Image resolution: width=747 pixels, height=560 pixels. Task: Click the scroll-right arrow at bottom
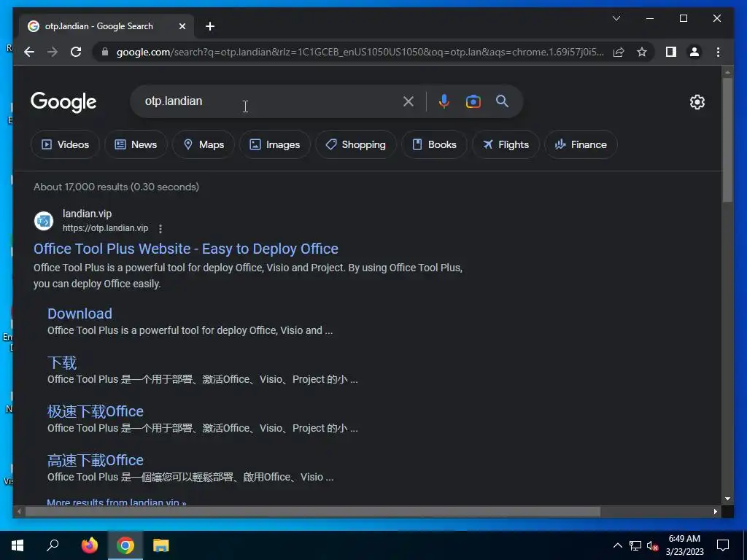(715, 511)
